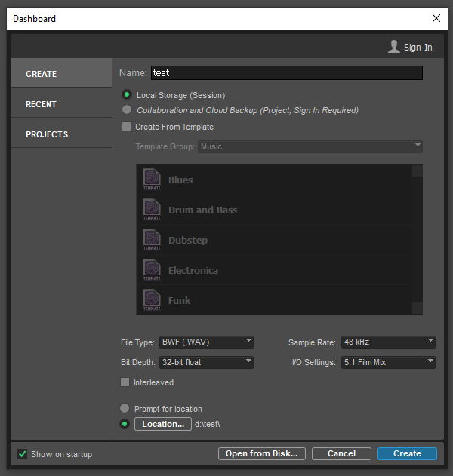Open the I/O Settings dropdown
The height and width of the screenshot is (476, 453).
[x=388, y=362]
